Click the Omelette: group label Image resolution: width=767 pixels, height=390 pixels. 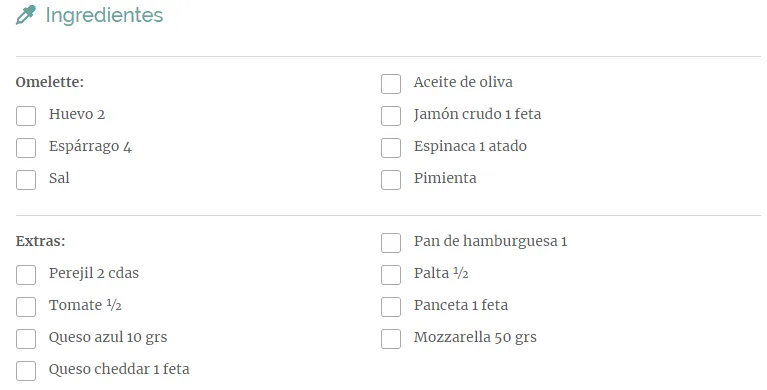pos(49,82)
